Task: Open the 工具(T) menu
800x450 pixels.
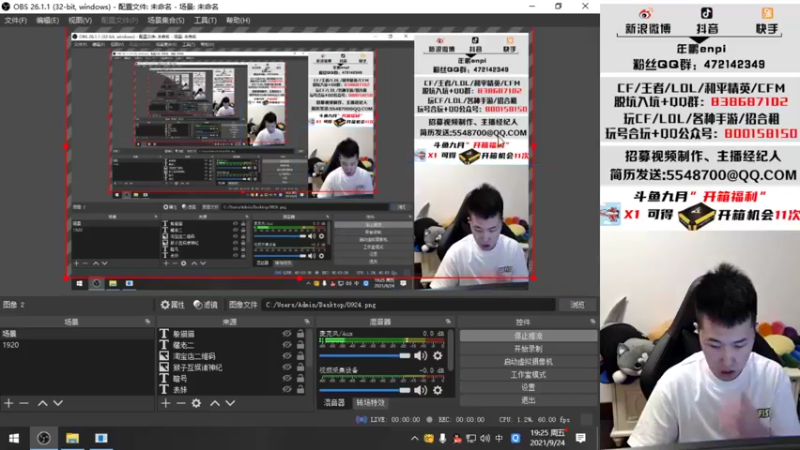Action: tap(205, 20)
